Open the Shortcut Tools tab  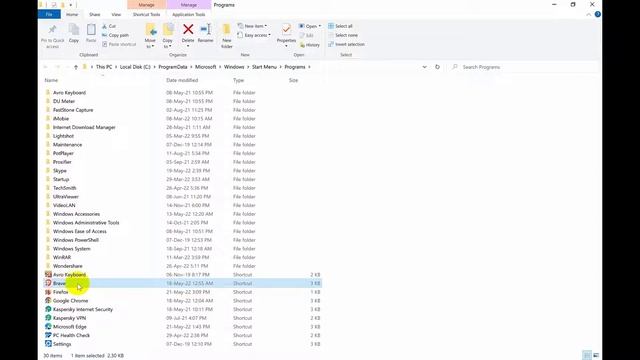tap(147, 14)
